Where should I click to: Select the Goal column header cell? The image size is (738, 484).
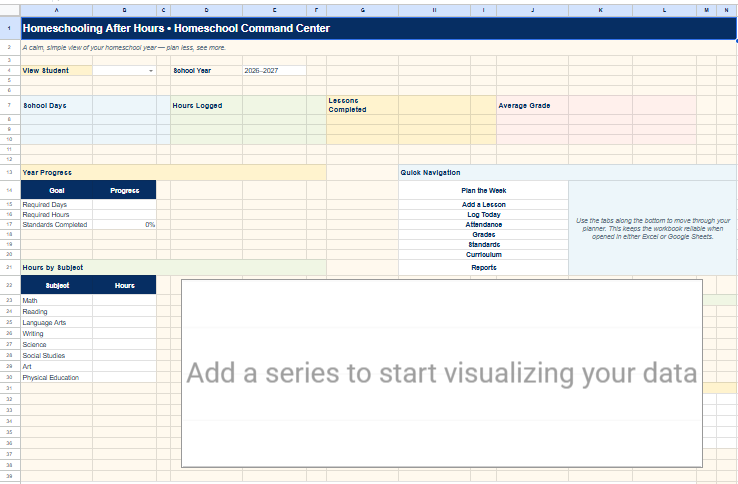[x=56, y=190]
